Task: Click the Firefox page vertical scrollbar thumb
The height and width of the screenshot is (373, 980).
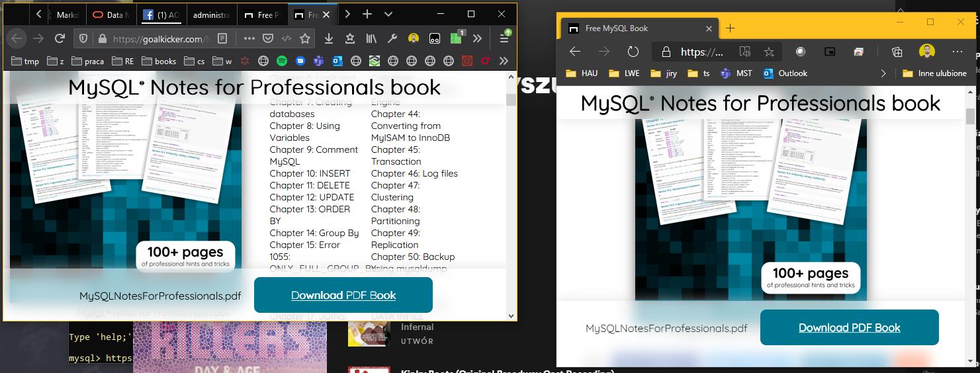Action: click(511, 99)
